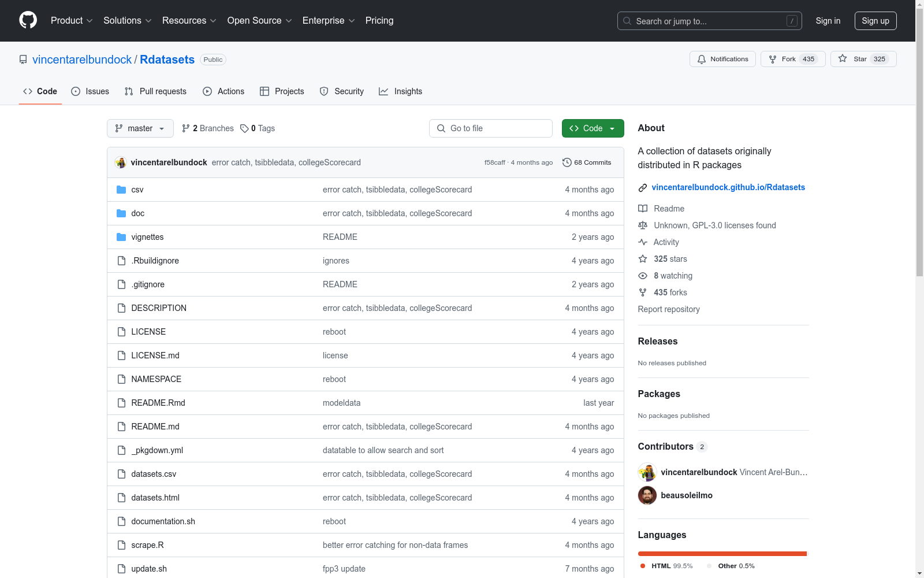
Task: Click the orange HTML language bar
Action: [x=722, y=554]
